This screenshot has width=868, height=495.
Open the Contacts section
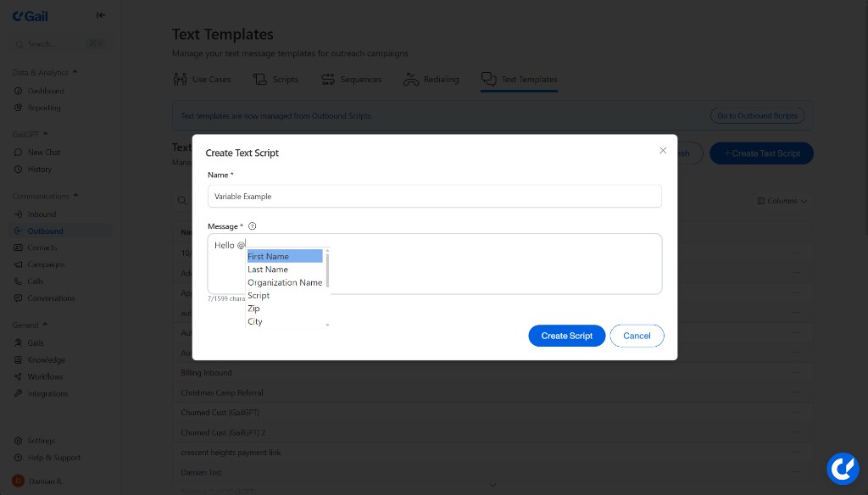coord(44,247)
